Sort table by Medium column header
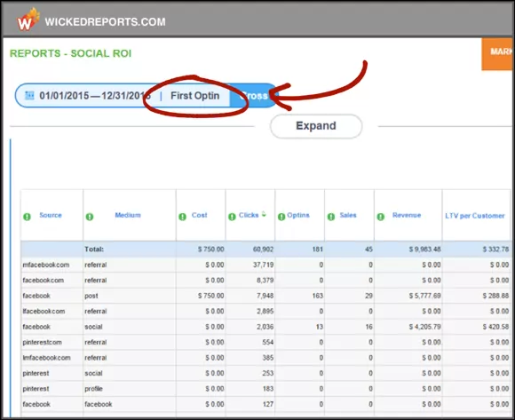The height and width of the screenshot is (420, 515). click(x=128, y=215)
